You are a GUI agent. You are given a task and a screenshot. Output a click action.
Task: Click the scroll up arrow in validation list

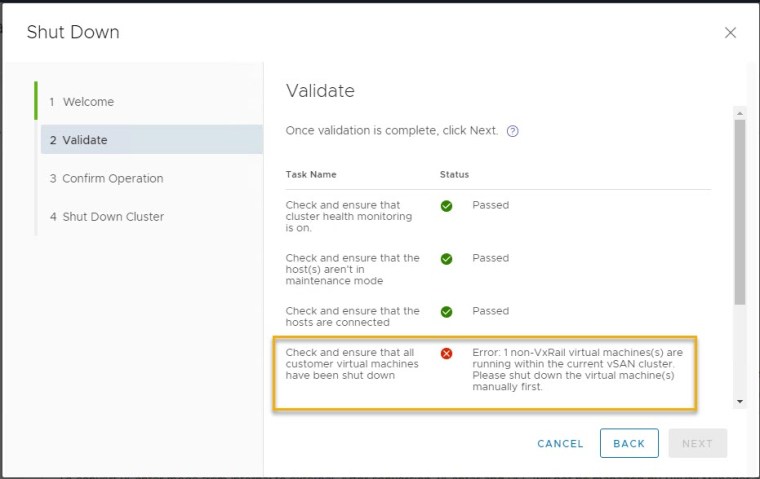click(740, 113)
